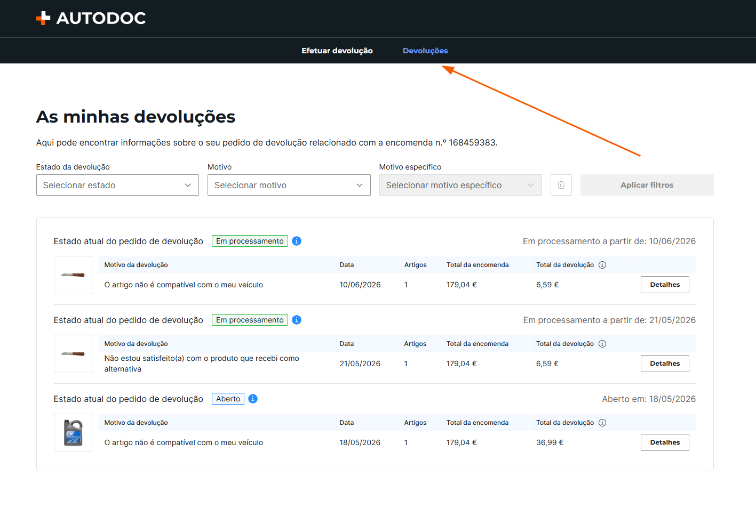Click the Motivo específico label

[410, 167]
